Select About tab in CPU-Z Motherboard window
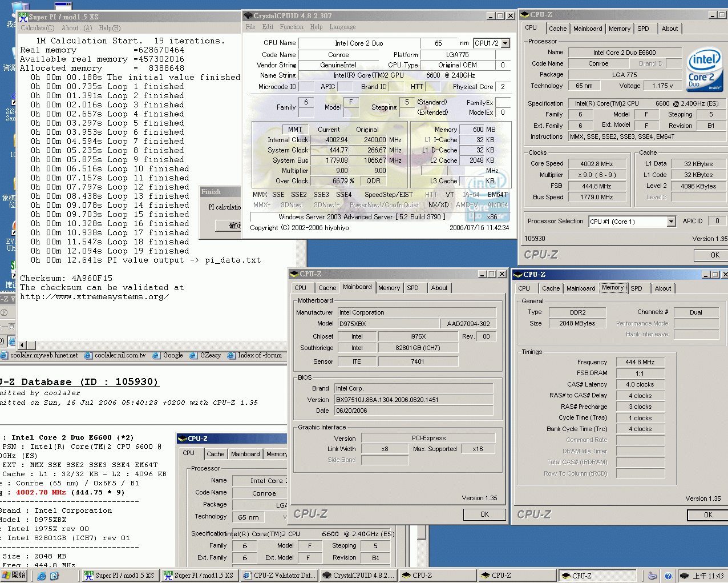The image size is (728, 583). pos(439,288)
